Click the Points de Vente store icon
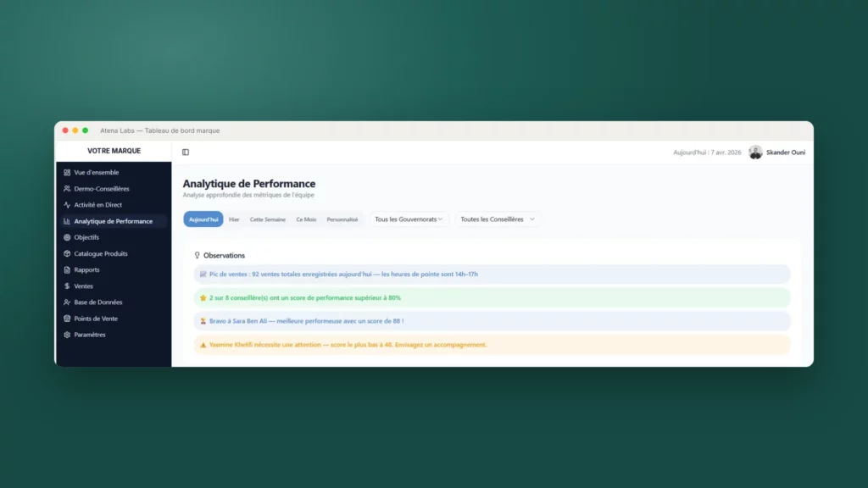 tap(67, 319)
